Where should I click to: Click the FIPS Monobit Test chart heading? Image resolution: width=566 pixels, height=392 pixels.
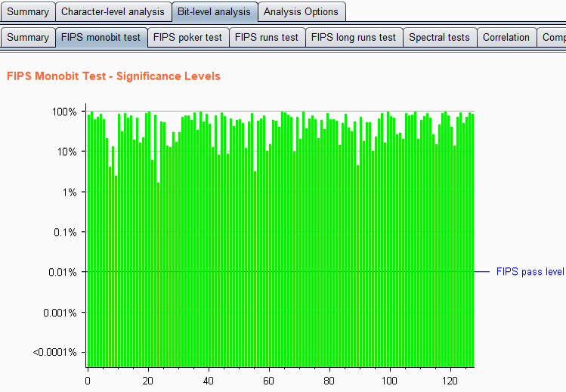pyautogui.click(x=113, y=76)
